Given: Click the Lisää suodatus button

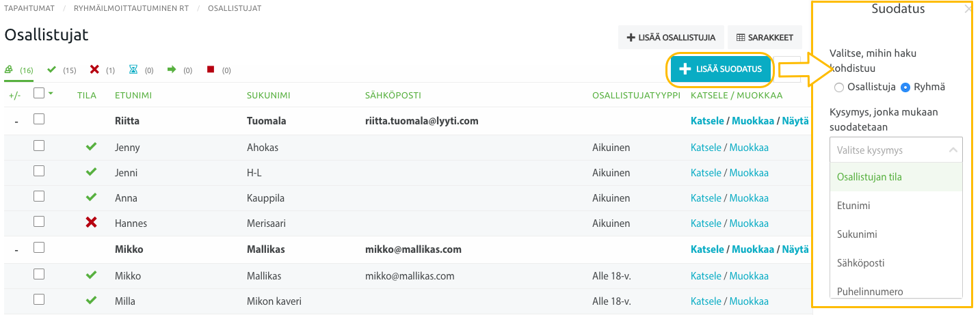Looking at the screenshot, I should 721,69.
